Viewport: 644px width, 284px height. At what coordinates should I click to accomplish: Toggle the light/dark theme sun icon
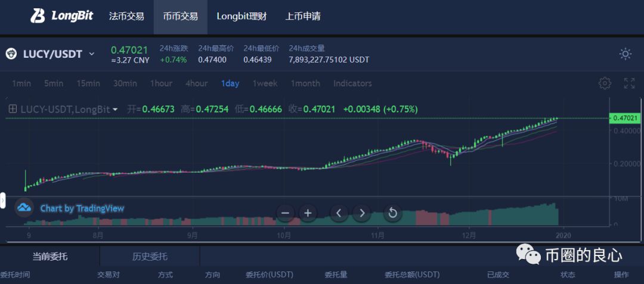pyautogui.click(x=625, y=54)
